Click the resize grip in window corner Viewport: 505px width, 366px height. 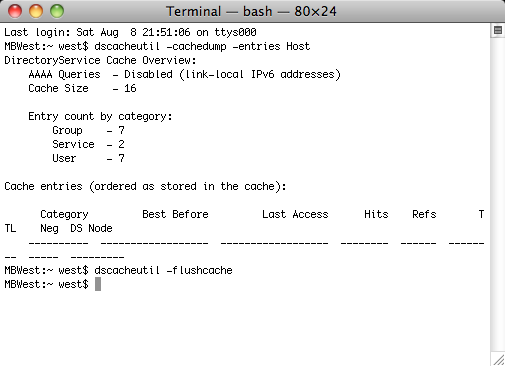[499, 360]
